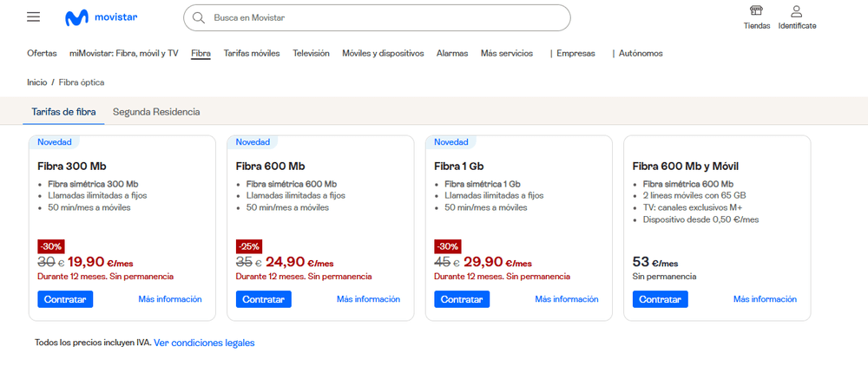This screenshot has width=868, height=366.
Task: Open Más información for Fibra 600 Mb y Móvil
Action: tap(765, 299)
